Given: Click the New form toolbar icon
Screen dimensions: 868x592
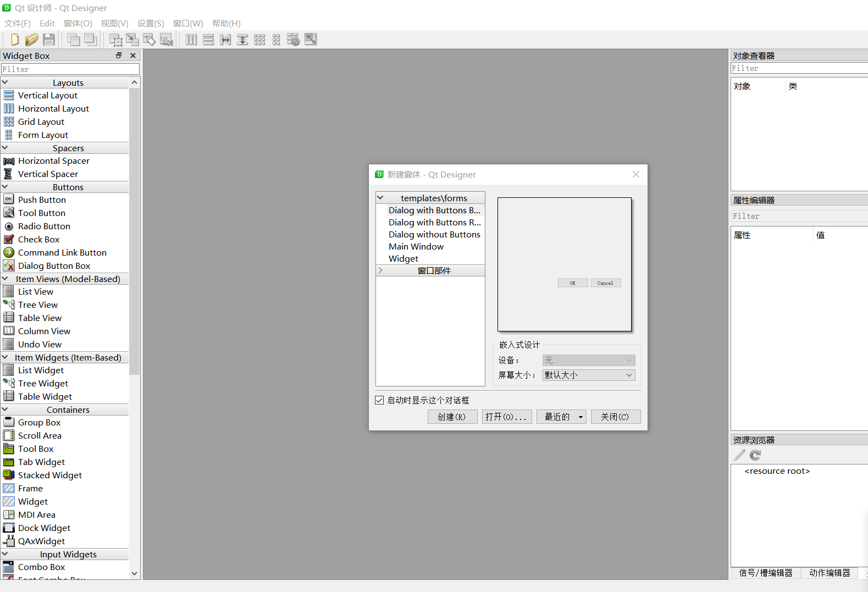Looking at the screenshot, I should (x=15, y=40).
